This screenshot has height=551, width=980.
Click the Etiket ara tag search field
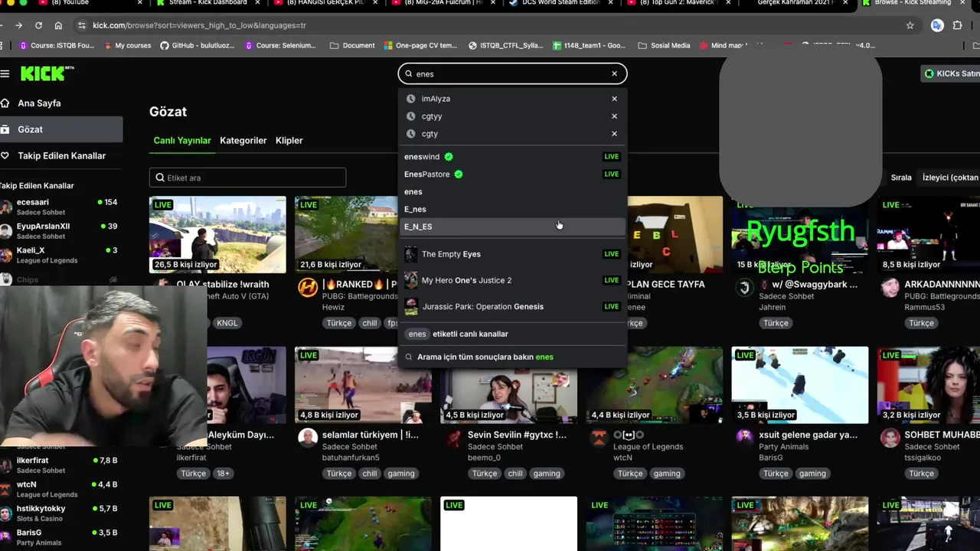tap(247, 178)
